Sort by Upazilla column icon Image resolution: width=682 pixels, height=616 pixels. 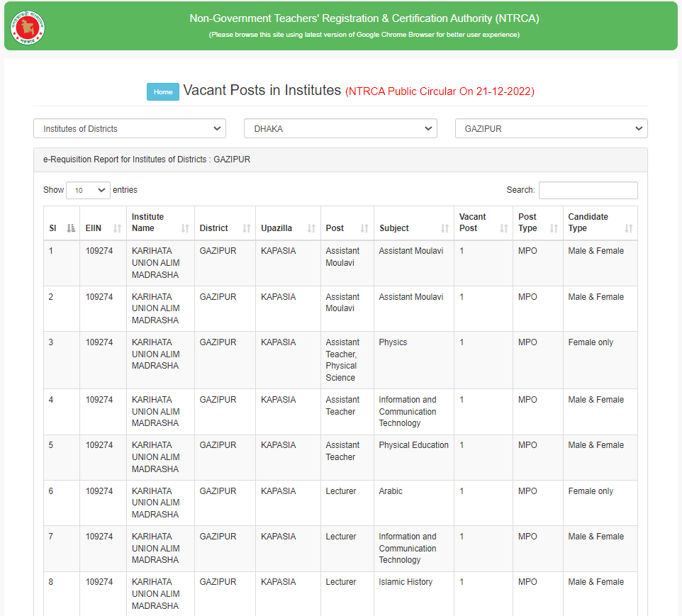click(311, 228)
